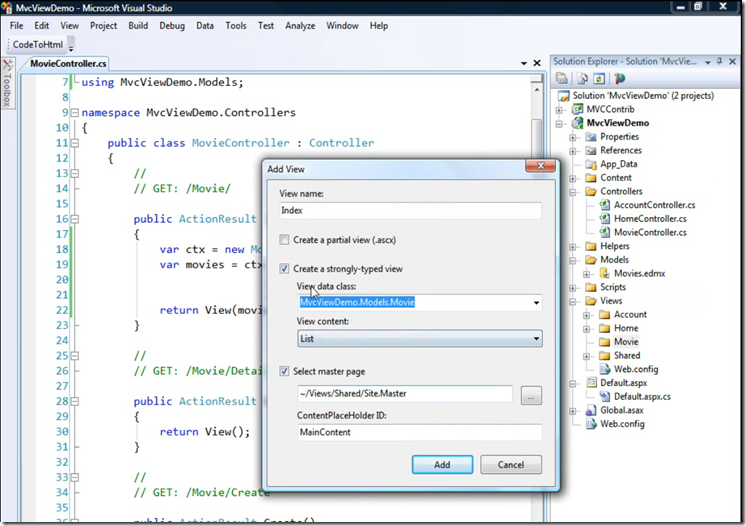Open the Analyze menu
Screen dimensions: 746x526
300,26
